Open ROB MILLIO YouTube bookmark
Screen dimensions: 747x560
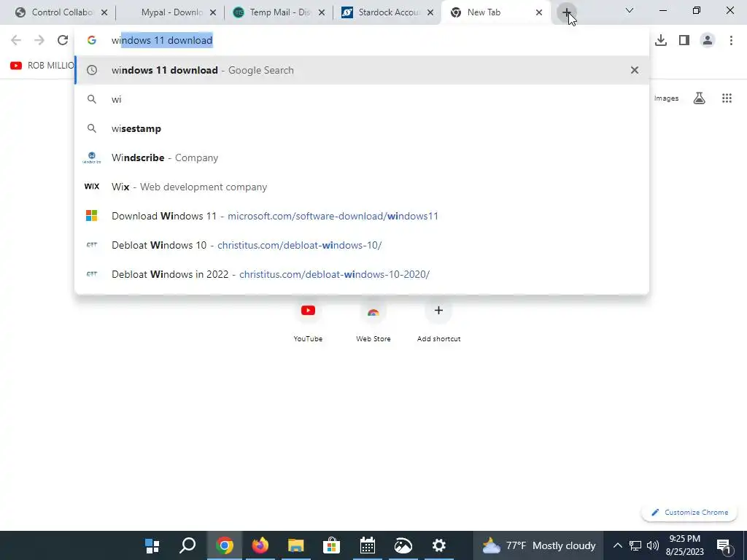tap(42, 66)
